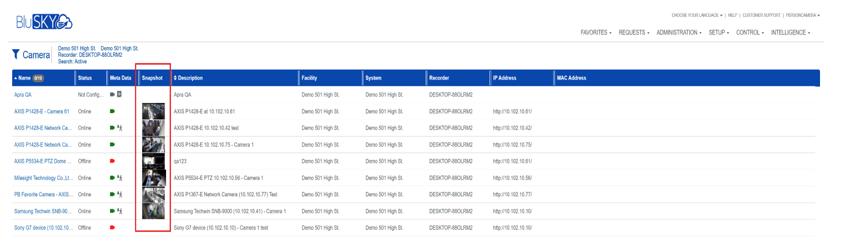Image resolution: width=868 pixels, height=247 pixels.
Task: Open snapshot thumbnail in Samsung Techwin row
Action: point(153,211)
